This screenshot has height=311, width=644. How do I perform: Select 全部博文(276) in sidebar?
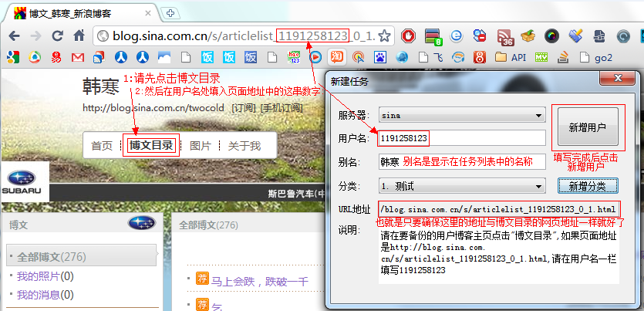click(x=81, y=257)
